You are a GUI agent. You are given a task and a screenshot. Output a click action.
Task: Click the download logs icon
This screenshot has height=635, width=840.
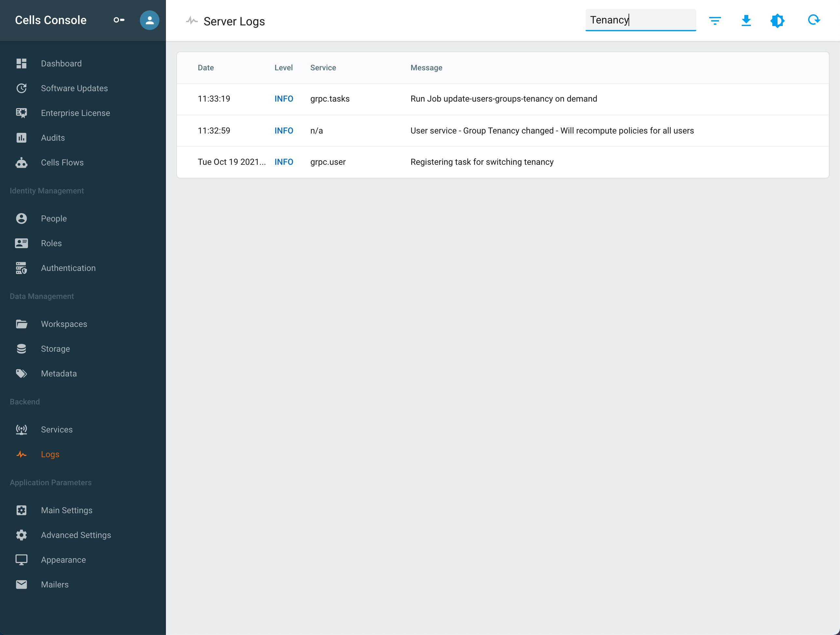coord(746,21)
